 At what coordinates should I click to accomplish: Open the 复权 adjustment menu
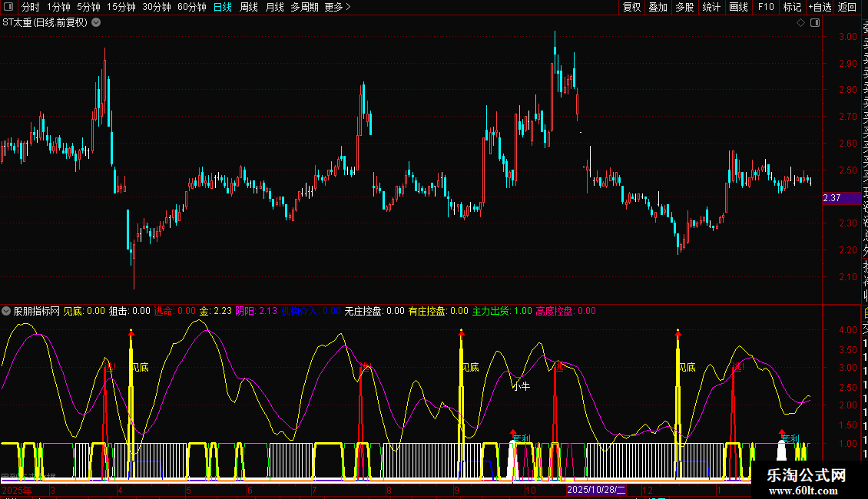pos(631,7)
